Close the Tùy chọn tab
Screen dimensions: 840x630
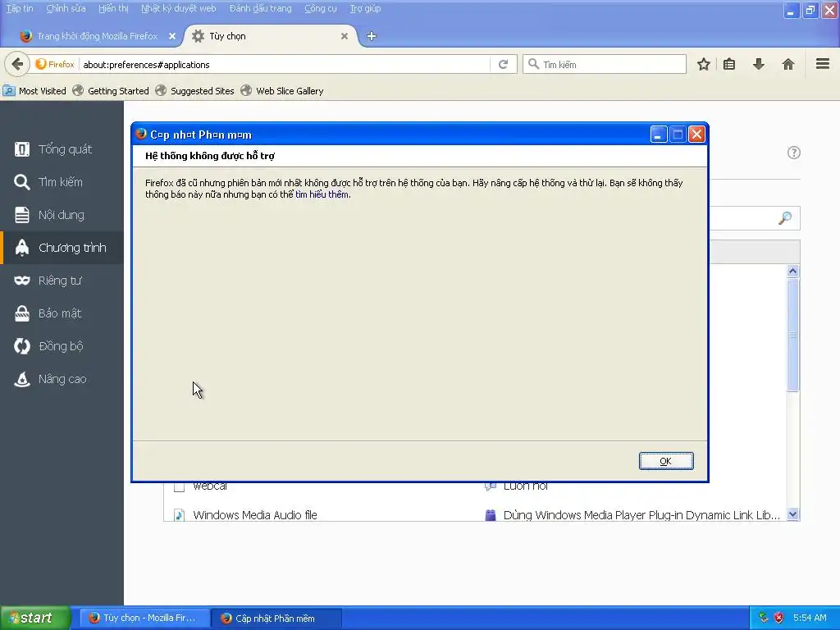tap(345, 36)
